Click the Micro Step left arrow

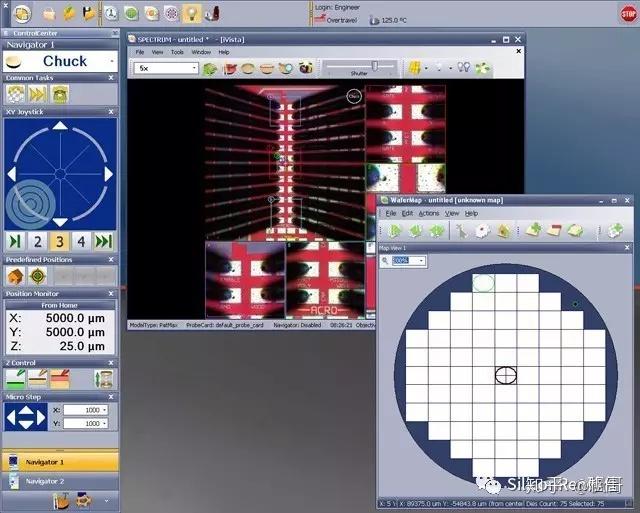click(x=11, y=418)
